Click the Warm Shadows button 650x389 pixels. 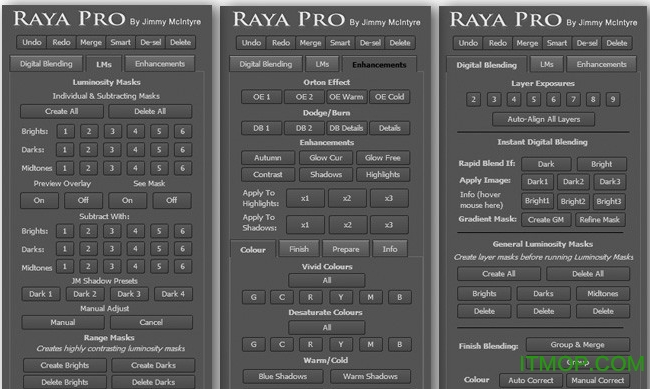pyautogui.click(x=370, y=376)
